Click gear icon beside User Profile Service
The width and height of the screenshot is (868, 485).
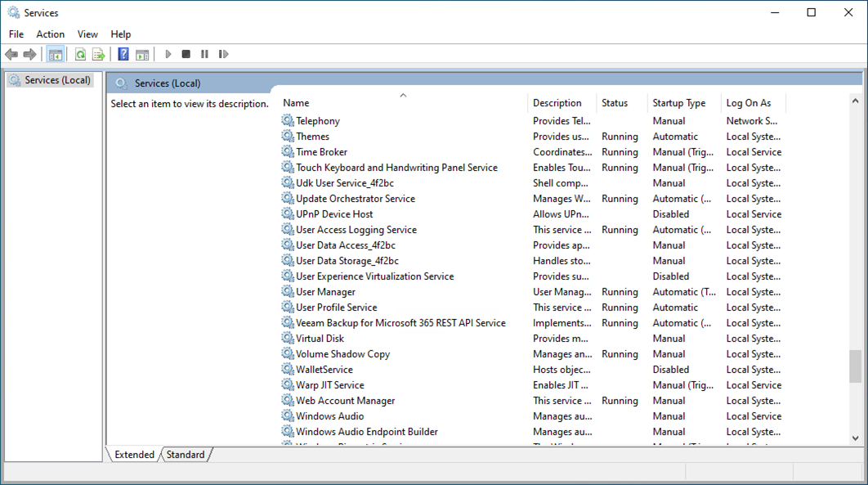click(288, 307)
